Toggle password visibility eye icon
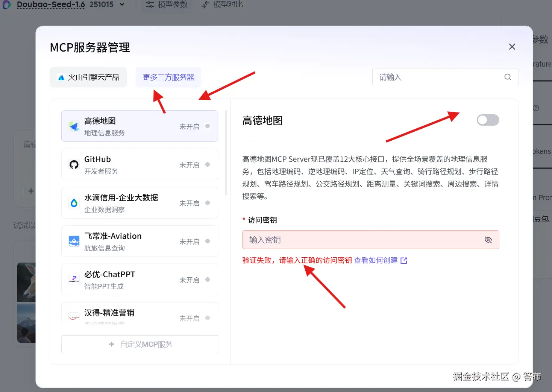The width and height of the screenshot is (552, 392). click(x=488, y=240)
